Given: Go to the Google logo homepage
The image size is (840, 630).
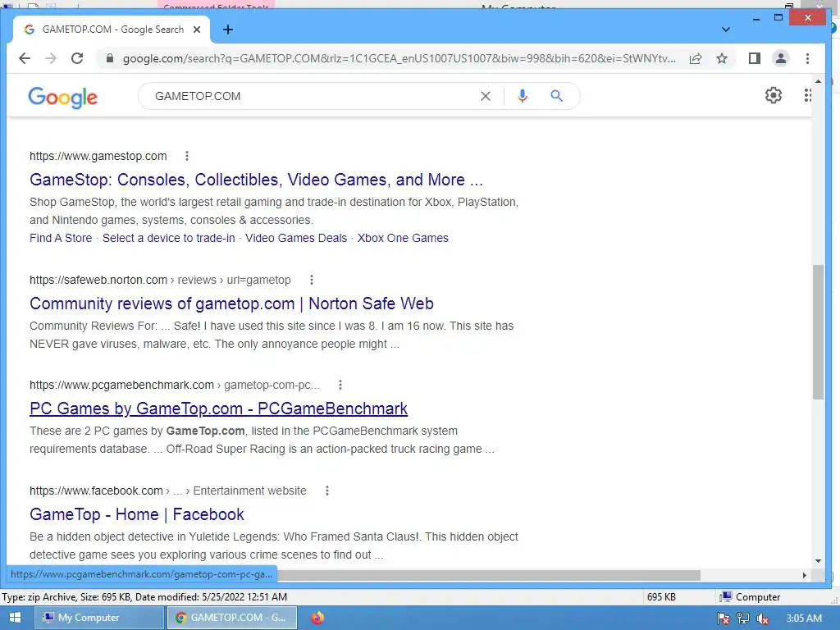Looking at the screenshot, I should (62, 98).
